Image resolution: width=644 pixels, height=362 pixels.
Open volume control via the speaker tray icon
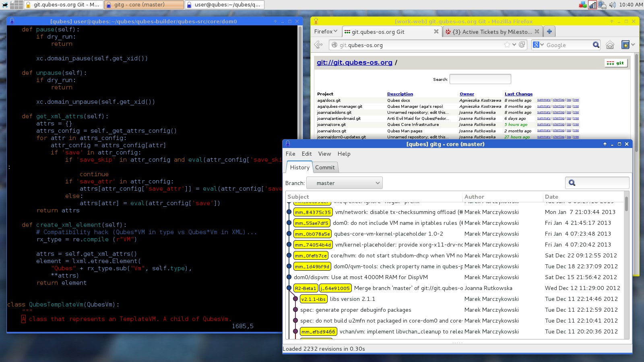point(612,5)
